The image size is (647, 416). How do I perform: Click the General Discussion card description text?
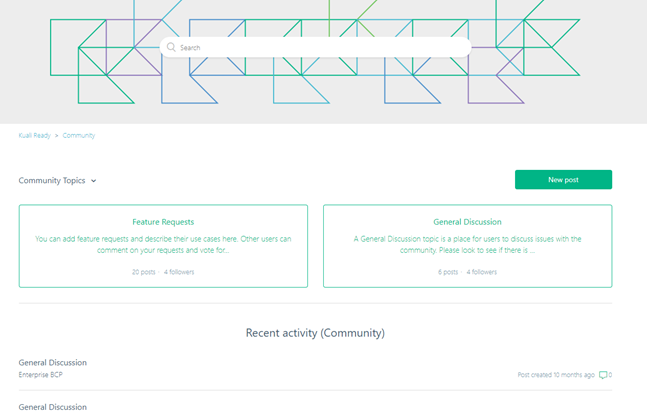point(467,244)
